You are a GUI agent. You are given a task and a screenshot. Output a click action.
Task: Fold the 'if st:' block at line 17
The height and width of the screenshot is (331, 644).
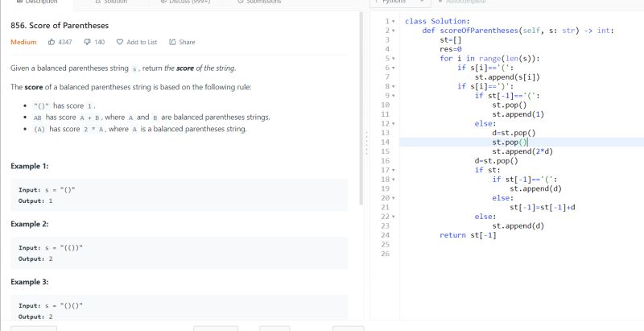click(x=394, y=170)
